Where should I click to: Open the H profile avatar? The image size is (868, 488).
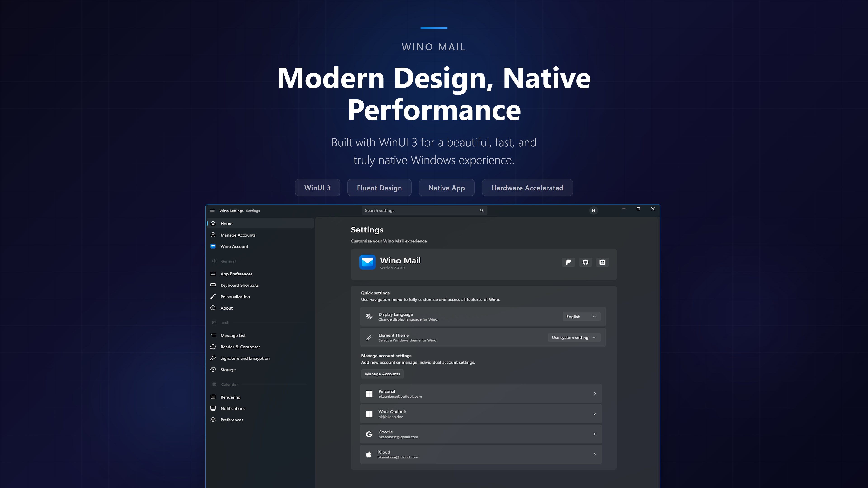click(x=593, y=211)
